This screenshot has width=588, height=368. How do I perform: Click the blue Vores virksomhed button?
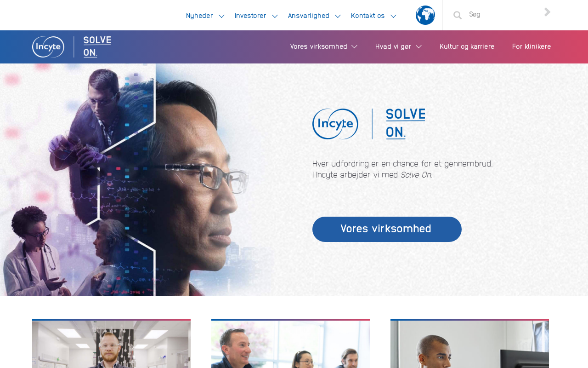[387, 229]
